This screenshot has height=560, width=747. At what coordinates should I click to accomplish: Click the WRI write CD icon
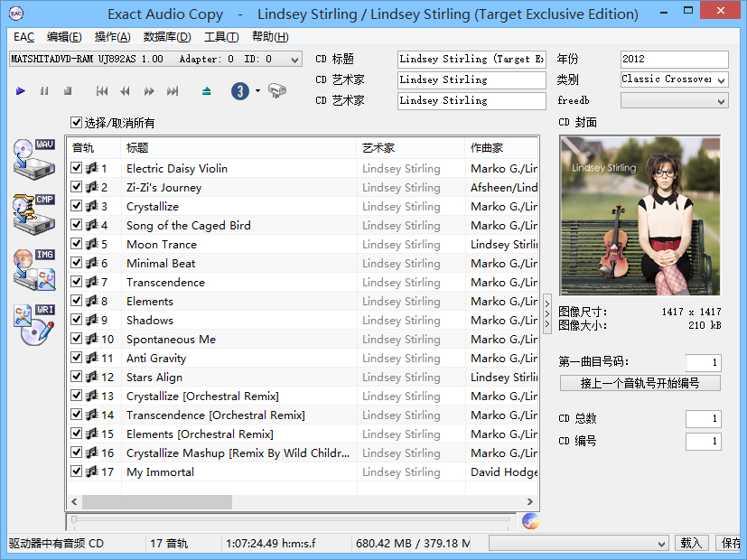tap(33, 325)
